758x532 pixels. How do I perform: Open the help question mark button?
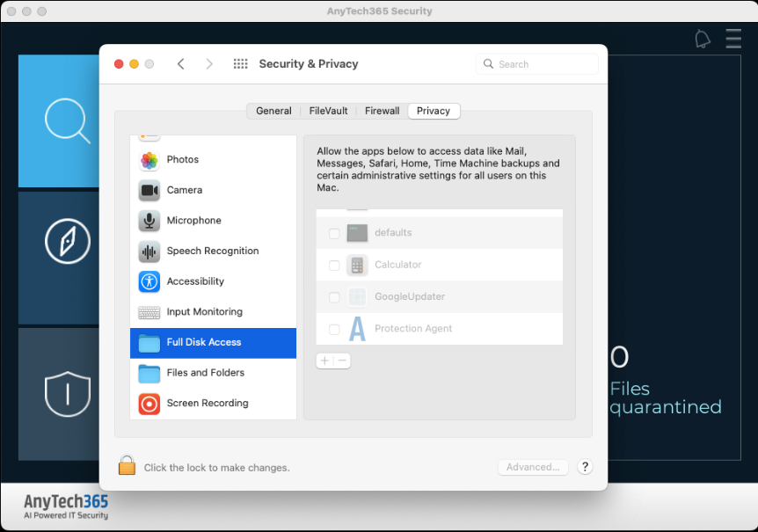tap(585, 467)
